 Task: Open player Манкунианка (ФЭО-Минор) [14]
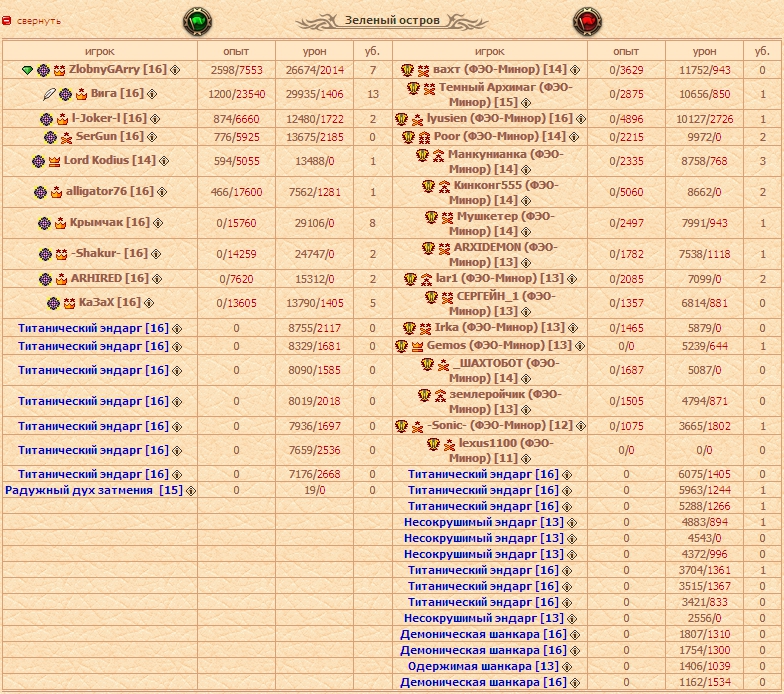(506, 162)
